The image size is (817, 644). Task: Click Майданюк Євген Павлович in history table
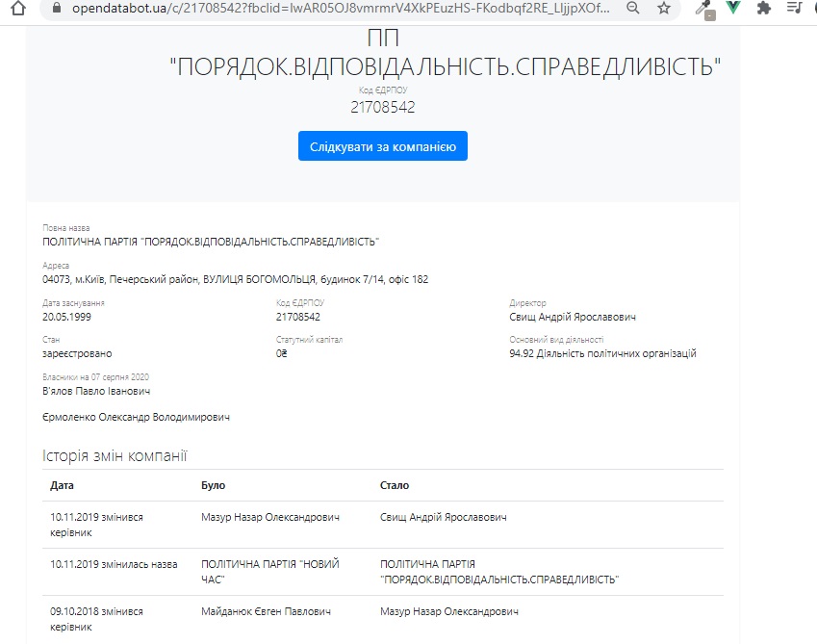(266, 612)
